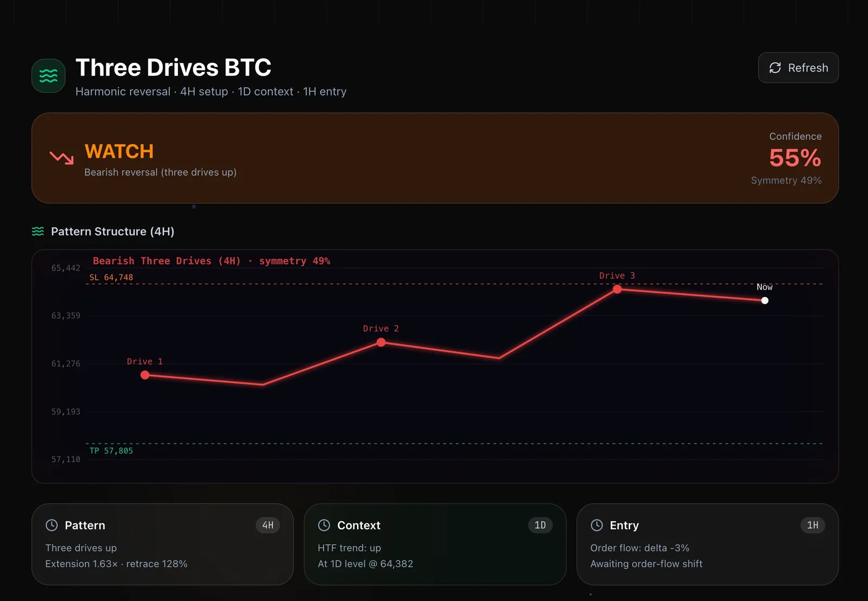Click the 63,359 axis label
This screenshot has height=601, width=868.
pyautogui.click(x=66, y=316)
